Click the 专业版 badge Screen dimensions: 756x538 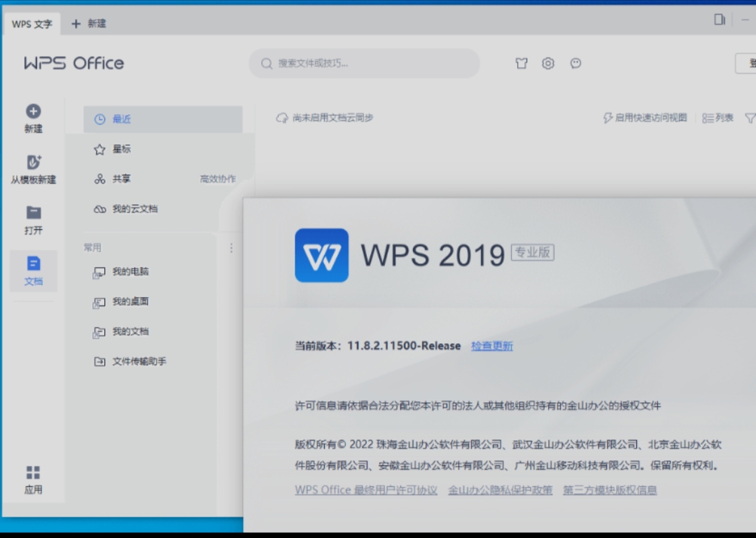pos(532,252)
